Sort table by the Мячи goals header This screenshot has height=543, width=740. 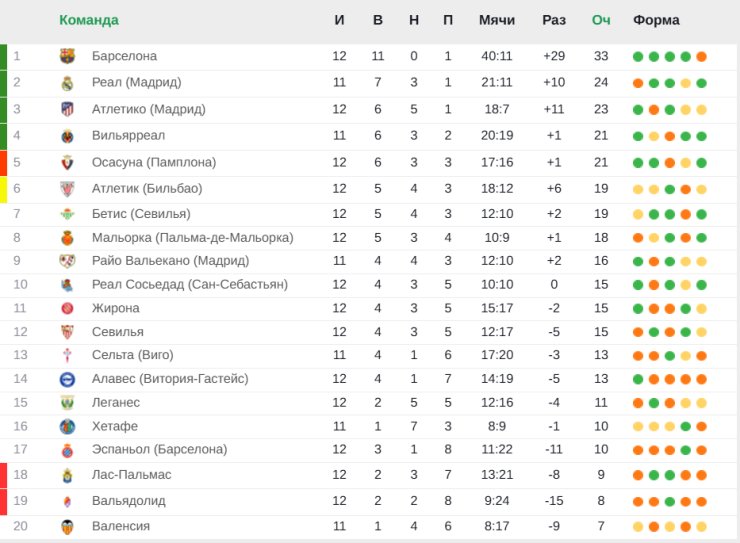tap(496, 20)
